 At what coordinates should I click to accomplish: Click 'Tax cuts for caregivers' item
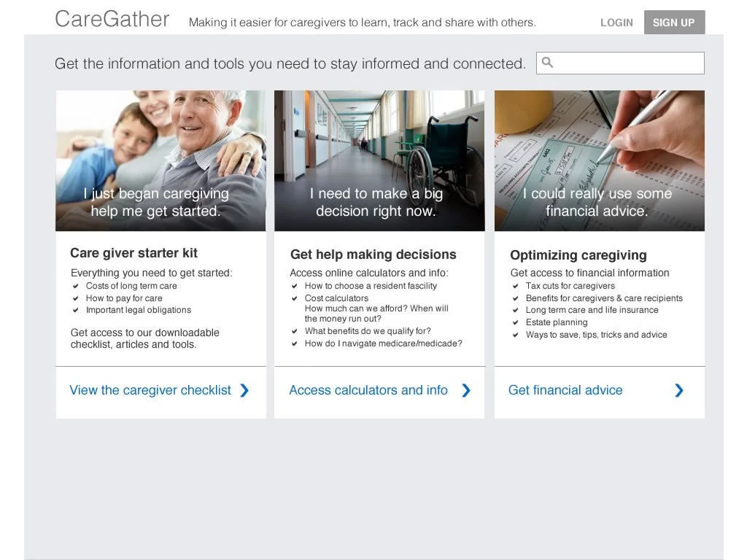pos(570,286)
